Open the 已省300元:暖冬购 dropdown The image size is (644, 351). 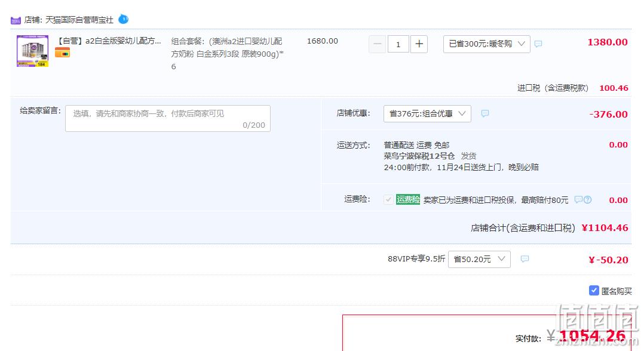487,44
